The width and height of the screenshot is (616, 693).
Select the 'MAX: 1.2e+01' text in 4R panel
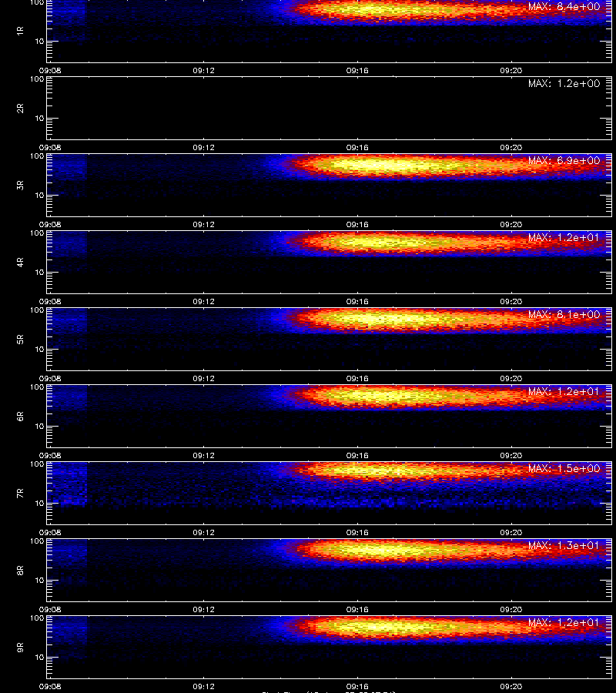pos(564,237)
